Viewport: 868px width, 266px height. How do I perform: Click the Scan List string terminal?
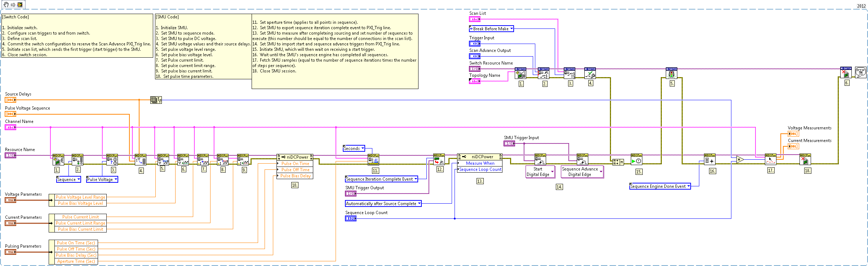(475, 19)
